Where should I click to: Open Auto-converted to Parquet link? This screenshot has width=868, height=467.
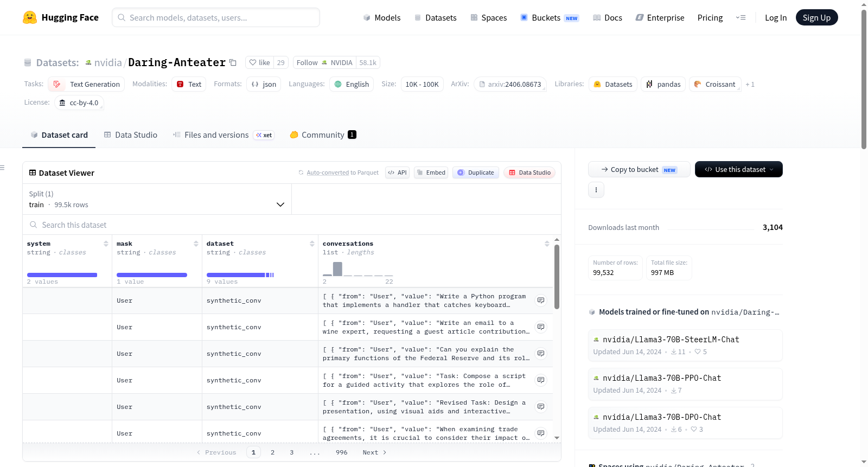pyautogui.click(x=328, y=172)
